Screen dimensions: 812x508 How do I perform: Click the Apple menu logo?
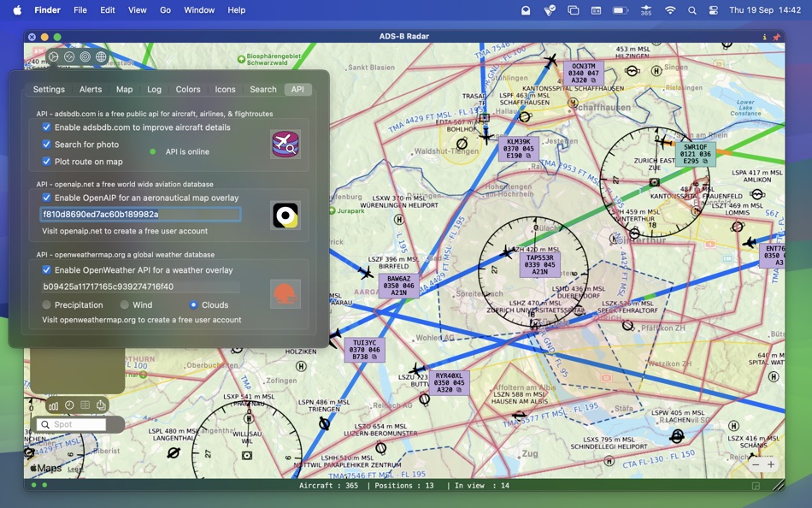(x=17, y=10)
